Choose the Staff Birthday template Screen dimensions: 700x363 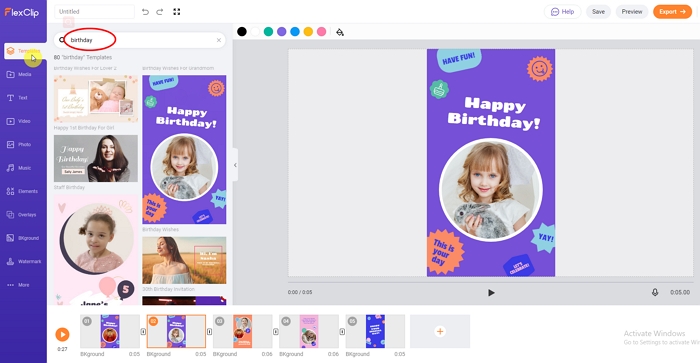[96, 159]
